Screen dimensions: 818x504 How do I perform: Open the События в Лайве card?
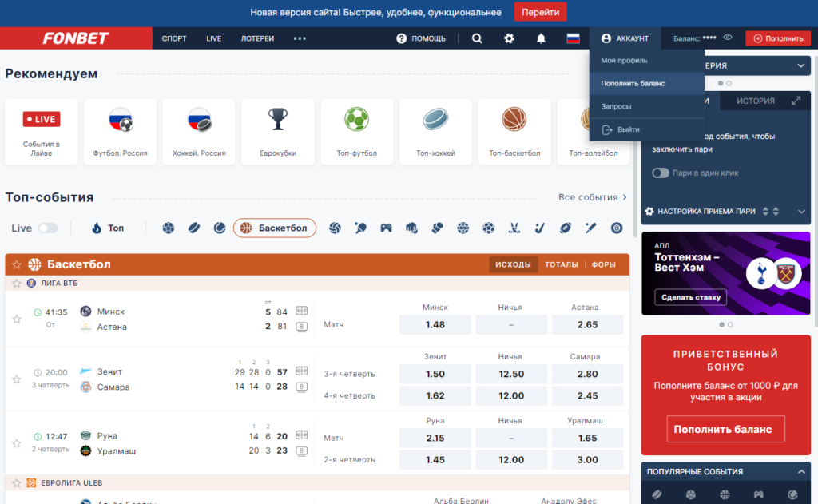pyautogui.click(x=42, y=132)
